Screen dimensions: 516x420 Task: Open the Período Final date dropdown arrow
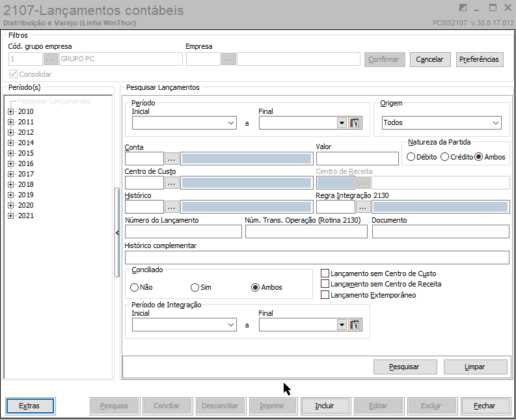pos(342,123)
